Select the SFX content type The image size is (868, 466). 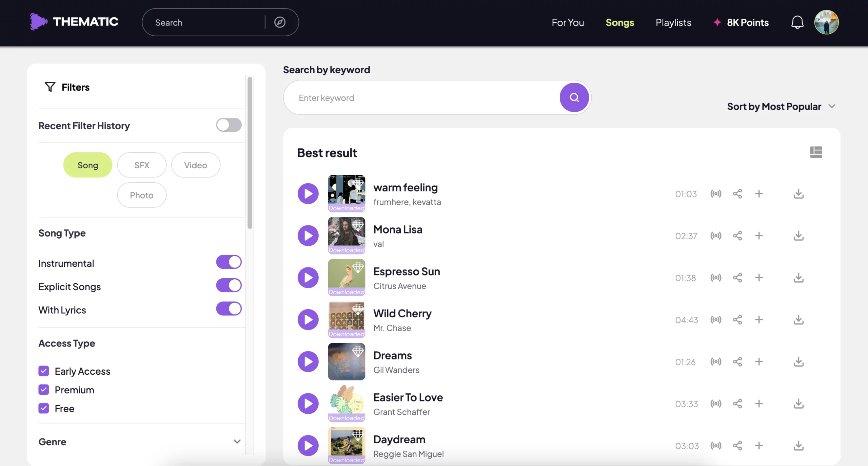(x=141, y=165)
